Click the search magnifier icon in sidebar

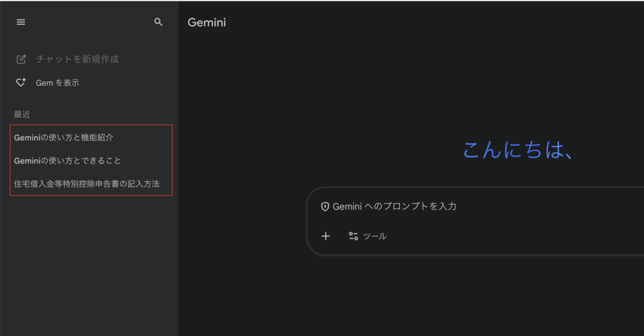click(158, 22)
